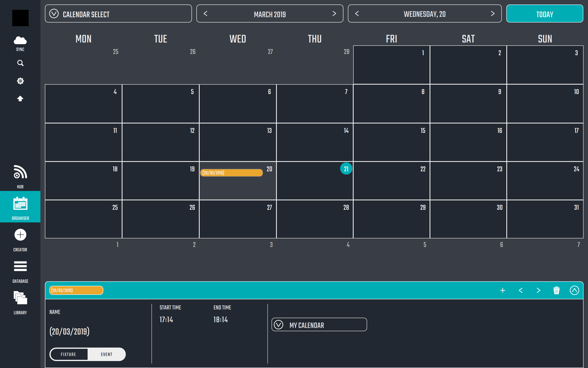
Task: Select the highlighted day 21
Action: click(x=346, y=169)
